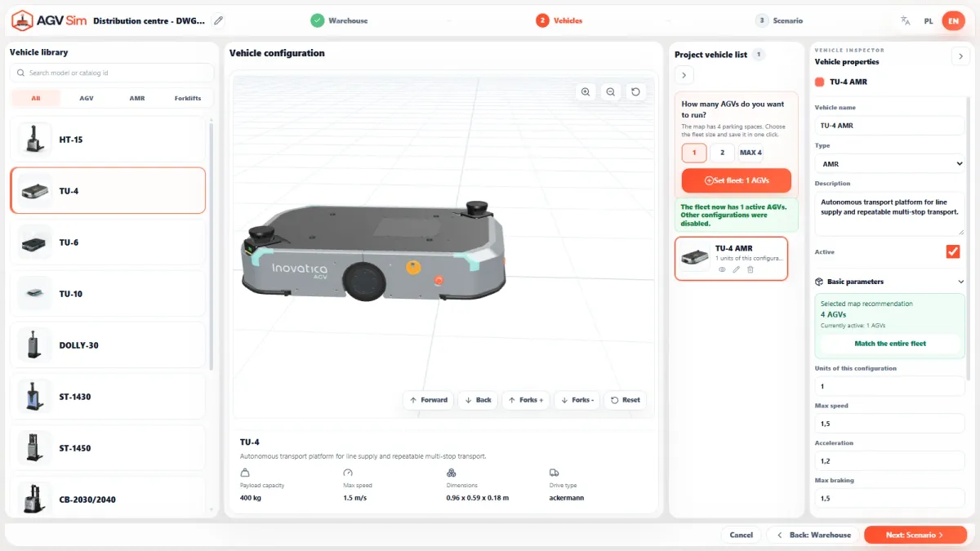The width and height of the screenshot is (980, 551).
Task: Go to the Warehouse step
Action: click(340, 20)
